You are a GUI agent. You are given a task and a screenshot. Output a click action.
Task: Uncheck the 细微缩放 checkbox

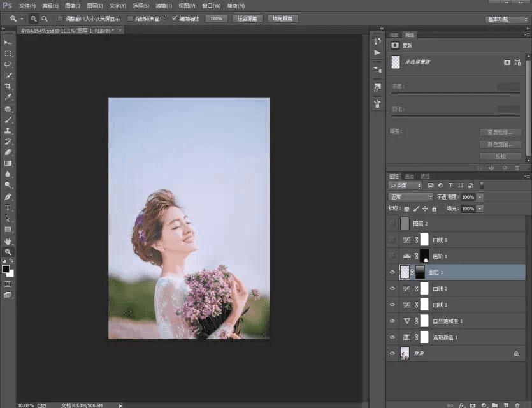(175, 19)
